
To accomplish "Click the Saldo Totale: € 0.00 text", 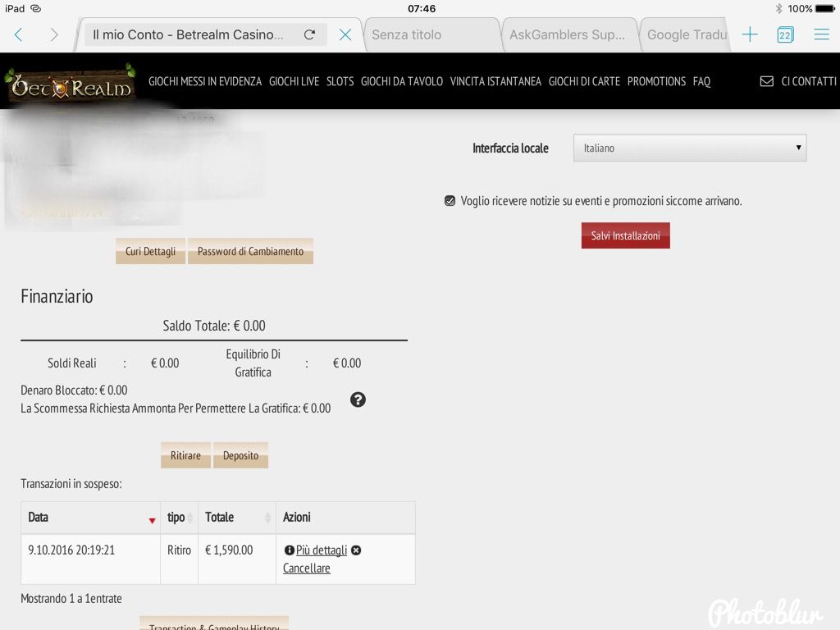I will point(214,326).
